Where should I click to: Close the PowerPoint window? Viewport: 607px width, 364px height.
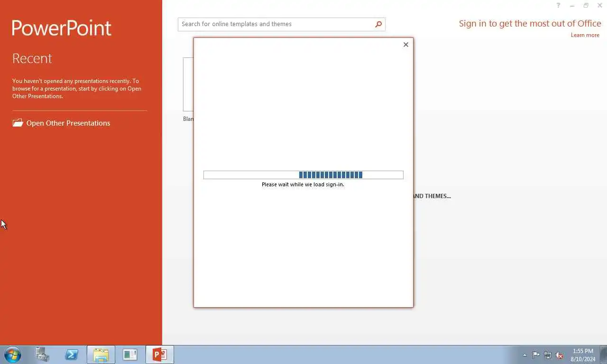tap(599, 6)
